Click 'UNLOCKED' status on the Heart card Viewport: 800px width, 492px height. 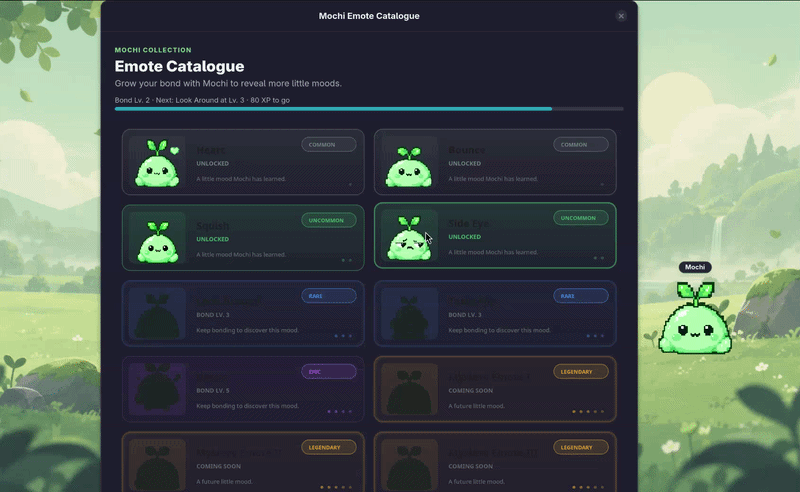click(x=212, y=163)
